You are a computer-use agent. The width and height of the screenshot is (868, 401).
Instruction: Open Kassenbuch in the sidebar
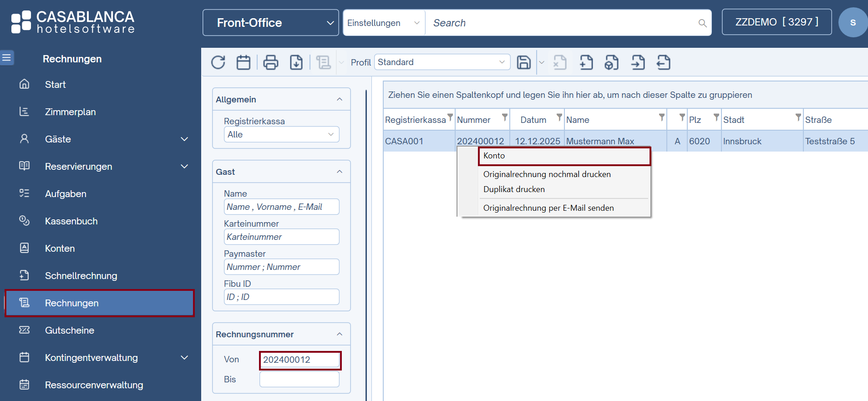pos(71,221)
